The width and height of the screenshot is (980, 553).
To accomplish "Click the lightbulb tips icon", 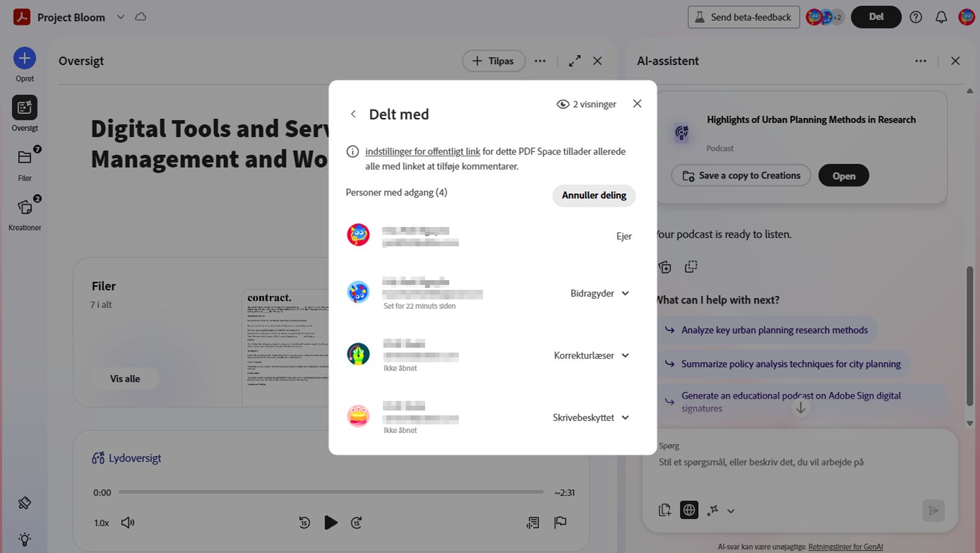I will click(25, 539).
